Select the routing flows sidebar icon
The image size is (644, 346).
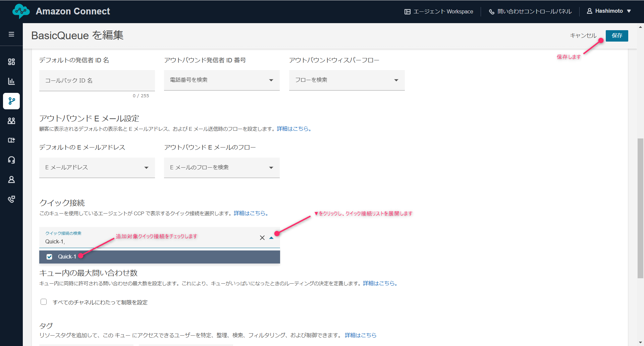pyautogui.click(x=11, y=101)
